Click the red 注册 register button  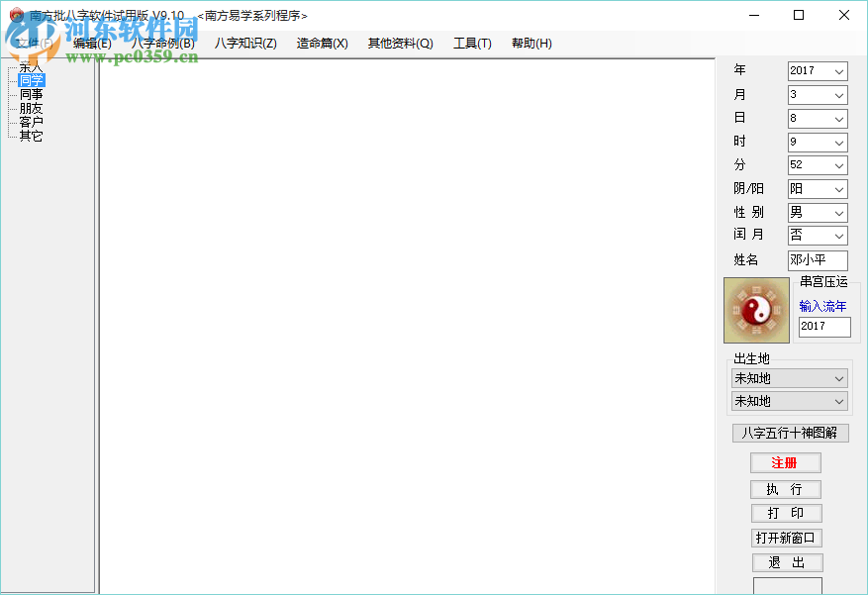[786, 462]
